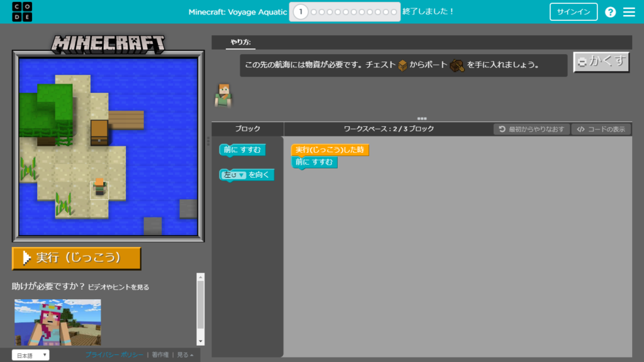Expand 見る more footer menu
The height and width of the screenshot is (362, 644).
[185, 354]
